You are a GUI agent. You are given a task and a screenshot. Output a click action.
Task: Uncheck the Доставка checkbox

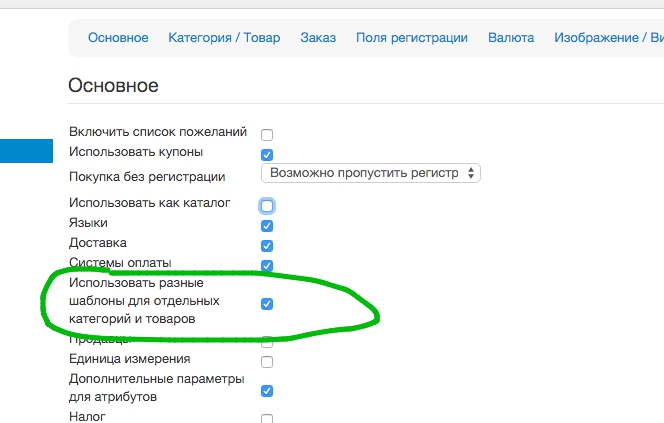click(267, 246)
